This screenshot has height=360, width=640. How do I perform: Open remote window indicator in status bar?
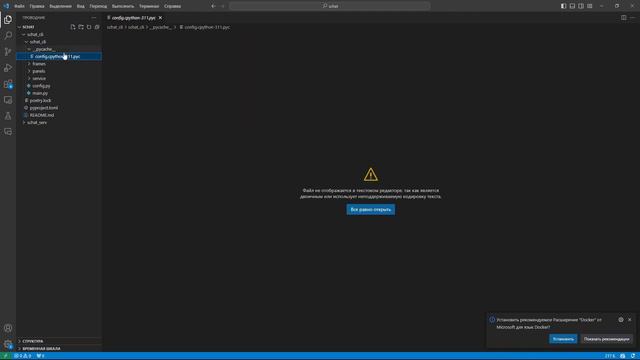[5, 356]
